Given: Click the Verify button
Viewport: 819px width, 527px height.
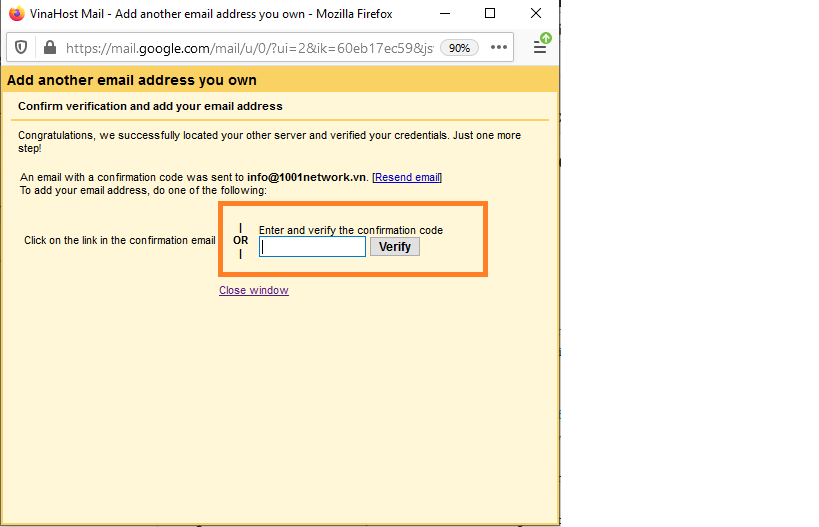Looking at the screenshot, I should [x=395, y=247].
